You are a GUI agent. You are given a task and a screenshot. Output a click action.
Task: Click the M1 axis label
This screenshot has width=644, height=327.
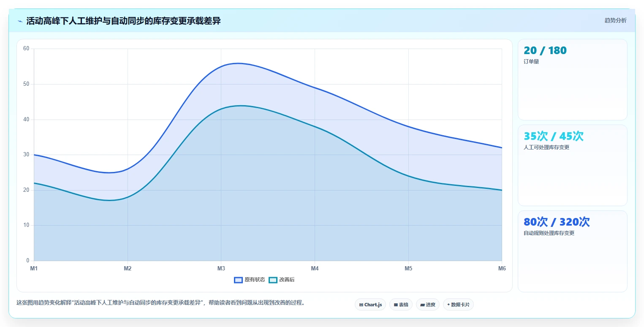pos(34,268)
